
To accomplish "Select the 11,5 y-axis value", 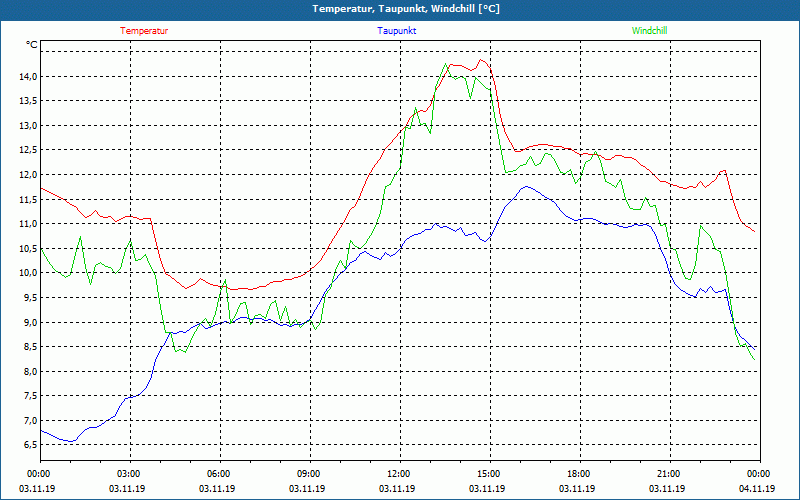I will (x=28, y=199).
